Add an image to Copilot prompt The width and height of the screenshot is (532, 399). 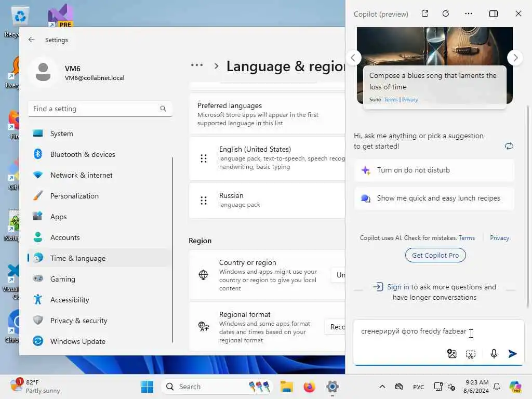coord(452,354)
